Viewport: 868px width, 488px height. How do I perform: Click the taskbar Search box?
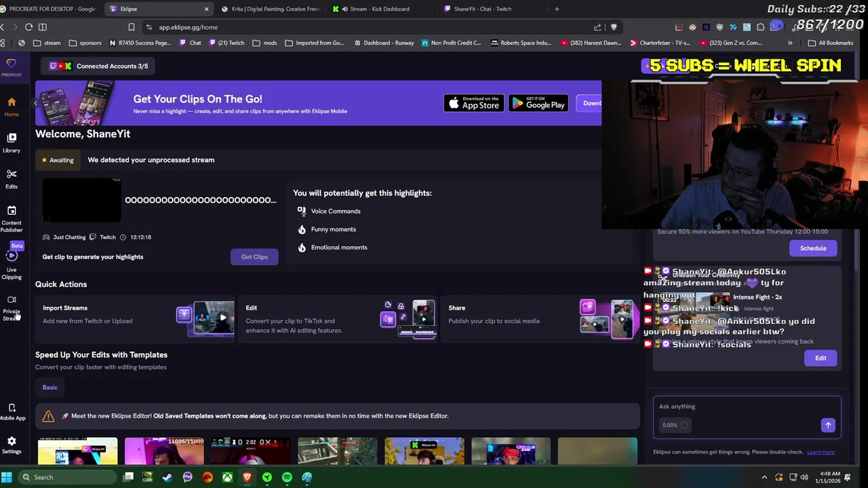coord(66,477)
